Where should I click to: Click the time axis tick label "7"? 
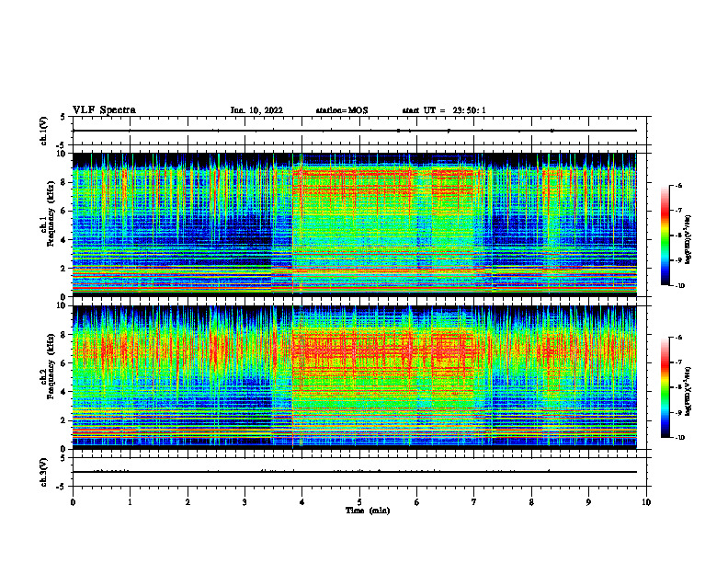click(x=474, y=501)
